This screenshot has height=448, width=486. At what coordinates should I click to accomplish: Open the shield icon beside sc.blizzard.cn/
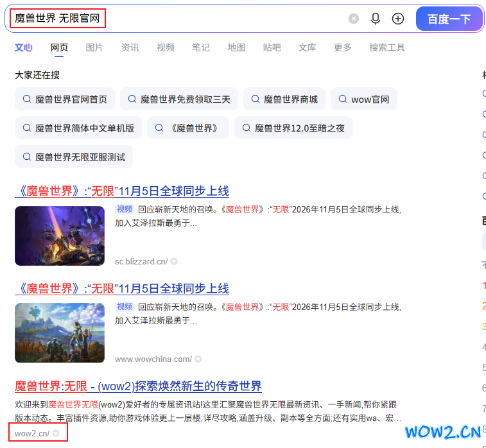(174, 261)
